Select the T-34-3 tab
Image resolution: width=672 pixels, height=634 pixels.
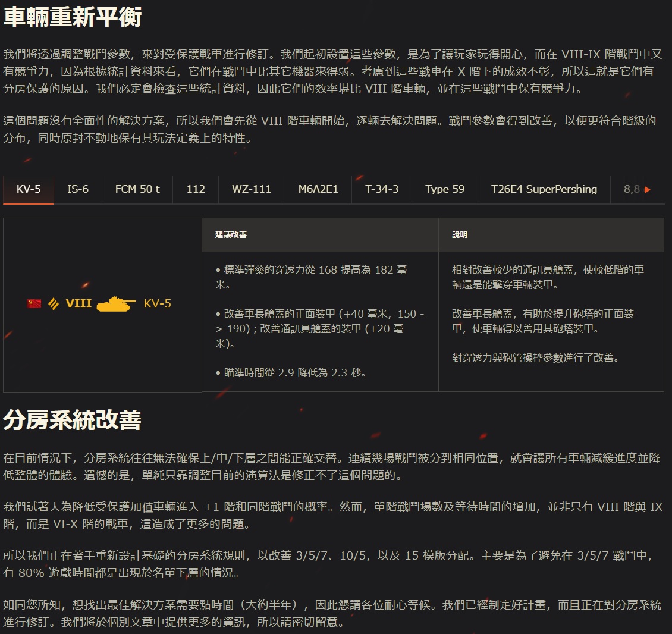tap(382, 189)
